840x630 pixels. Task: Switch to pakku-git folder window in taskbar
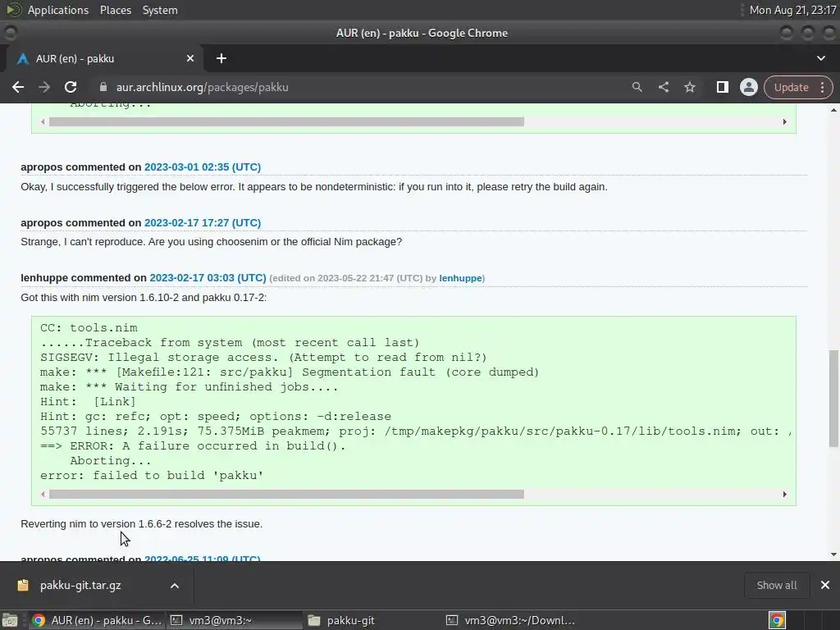click(372, 620)
